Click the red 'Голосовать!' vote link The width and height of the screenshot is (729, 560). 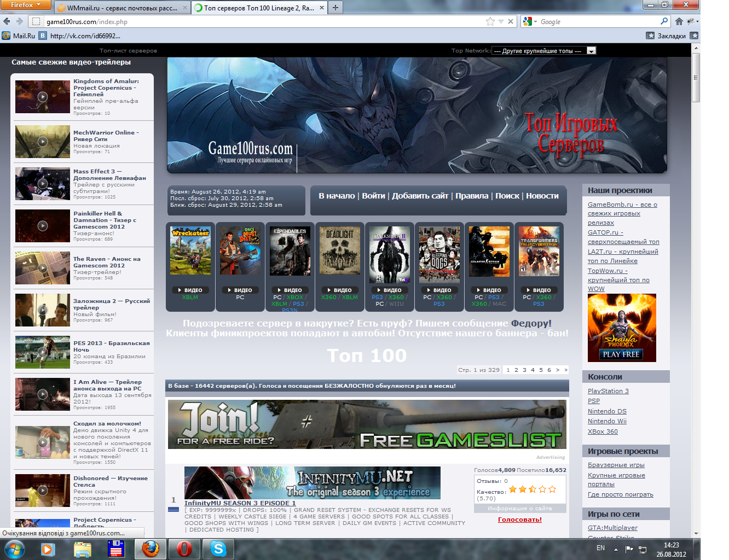(519, 520)
